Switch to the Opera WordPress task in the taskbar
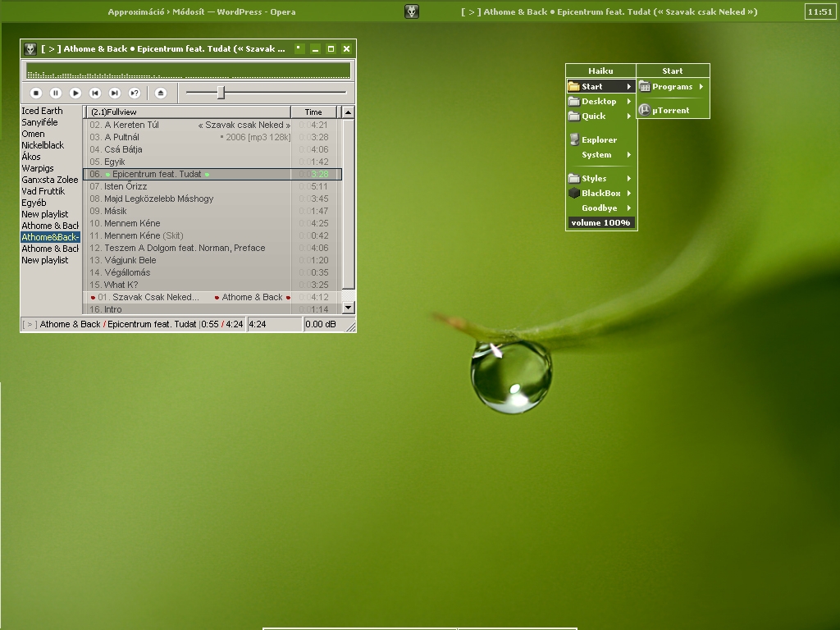 click(x=202, y=11)
